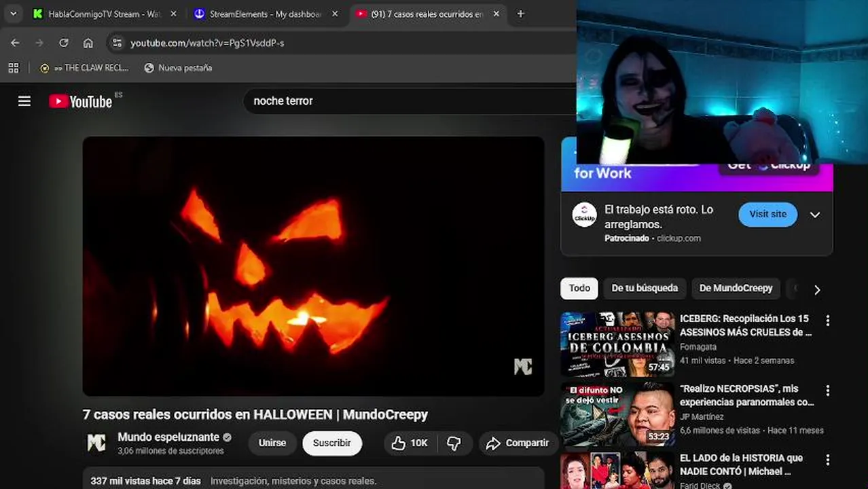Close the StreamElements dashboard tab
Image resolution: width=868 pixels, height=489 pixels.
click(334, 14)
